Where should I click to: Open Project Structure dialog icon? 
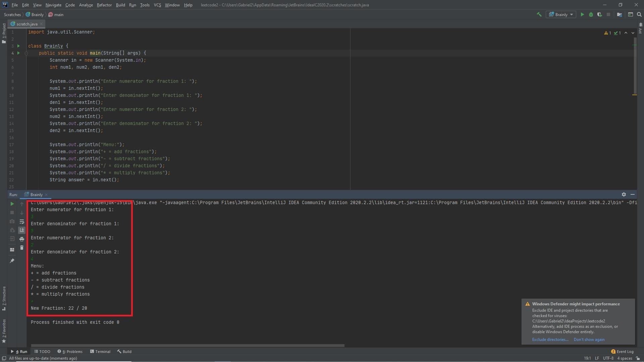(x=620, y=14)
